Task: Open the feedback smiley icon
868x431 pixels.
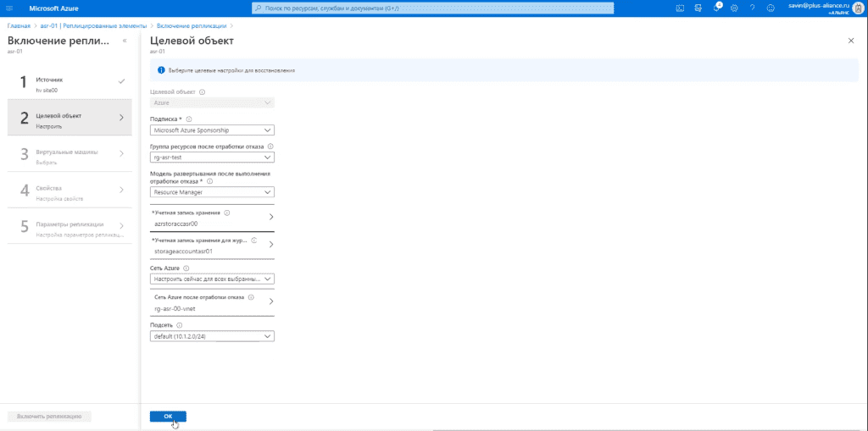Action: click(770, 8)
